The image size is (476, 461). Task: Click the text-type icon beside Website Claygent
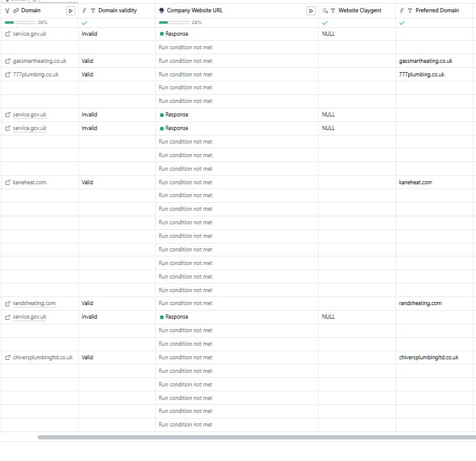click(x=333, y=10)
